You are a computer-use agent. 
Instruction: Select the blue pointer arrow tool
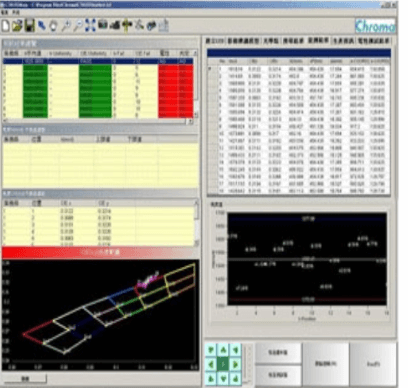42,26
